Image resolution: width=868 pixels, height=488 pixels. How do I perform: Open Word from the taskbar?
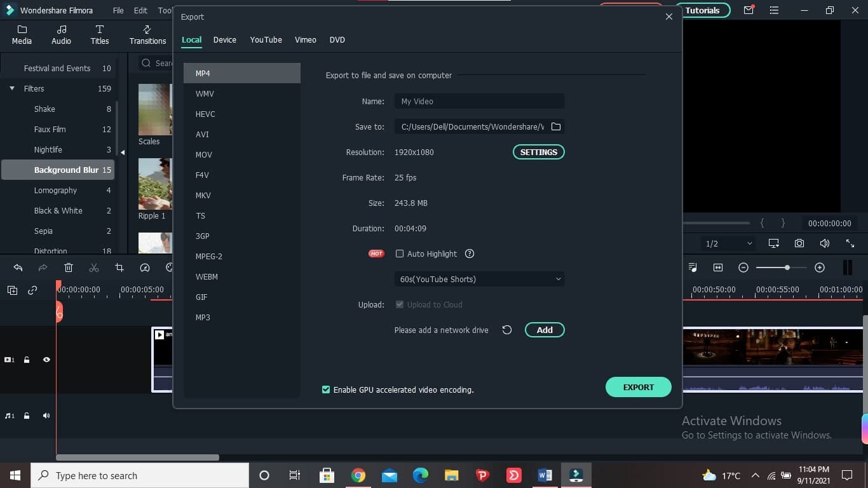[545, 475]
